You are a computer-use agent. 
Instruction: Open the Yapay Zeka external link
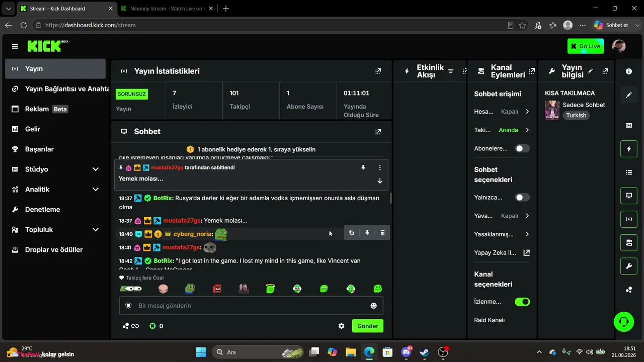(x=527, y=253)
